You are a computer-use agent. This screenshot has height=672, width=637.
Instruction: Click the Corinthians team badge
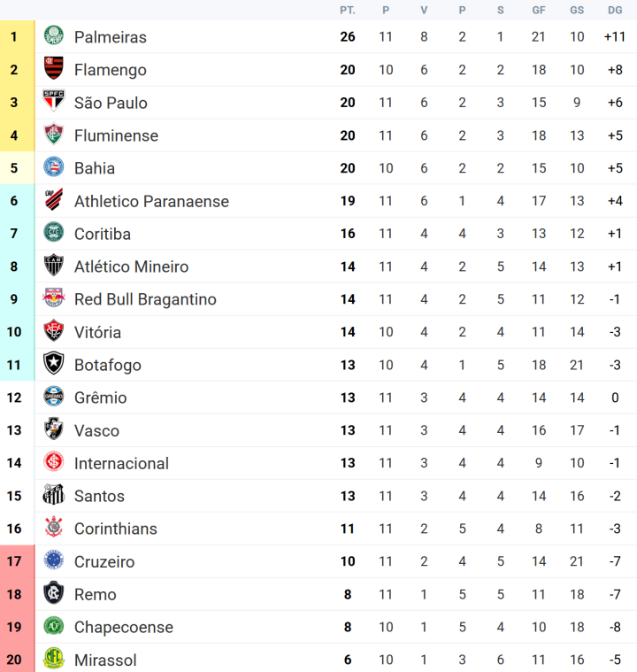(x=54, y=529)
